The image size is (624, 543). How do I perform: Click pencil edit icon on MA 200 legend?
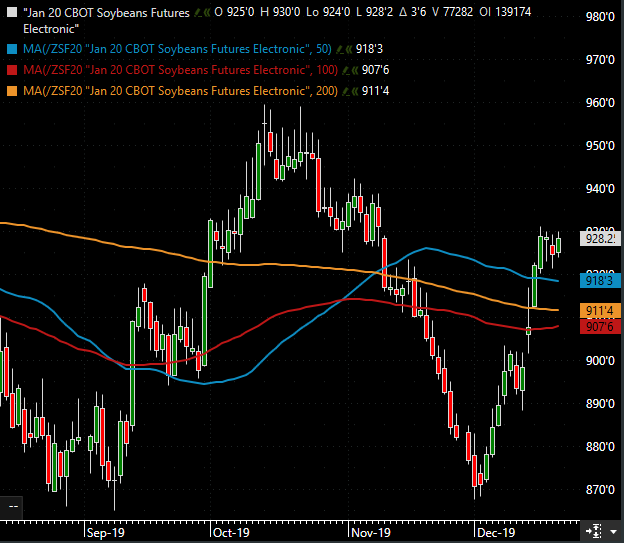tap(346, 92)
